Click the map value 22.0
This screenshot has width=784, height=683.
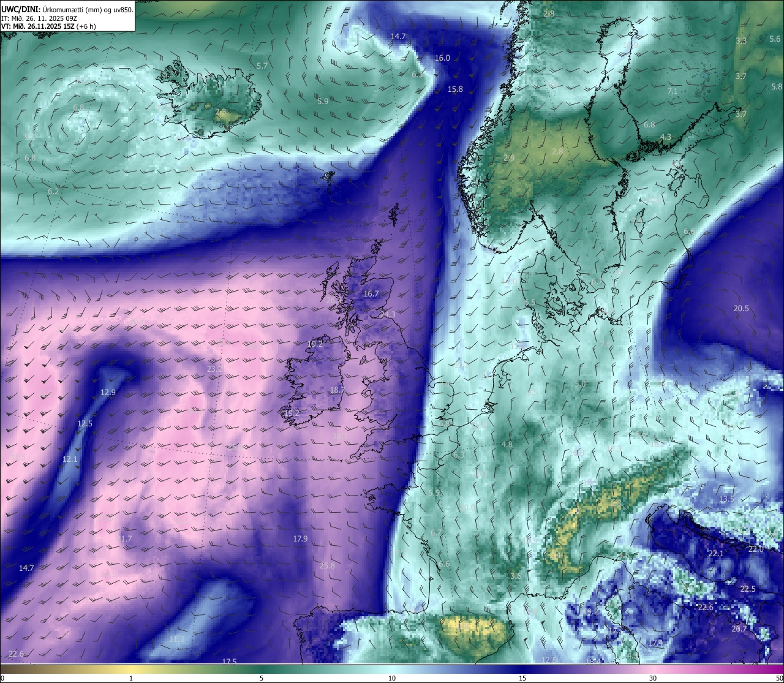coord(756,549)
